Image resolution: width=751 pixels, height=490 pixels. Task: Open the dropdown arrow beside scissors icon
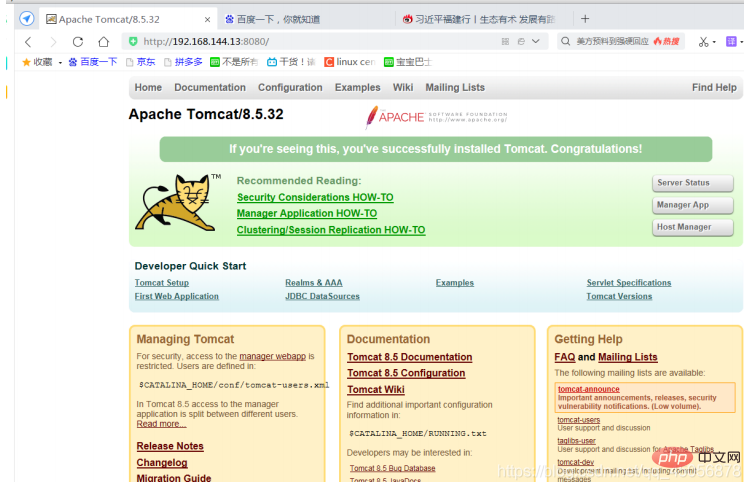(x=714, y=42)
